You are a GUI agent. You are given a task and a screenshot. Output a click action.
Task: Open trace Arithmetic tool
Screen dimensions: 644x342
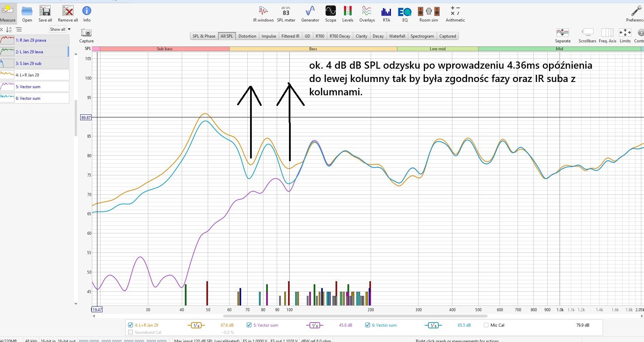[x=455, y=14]
